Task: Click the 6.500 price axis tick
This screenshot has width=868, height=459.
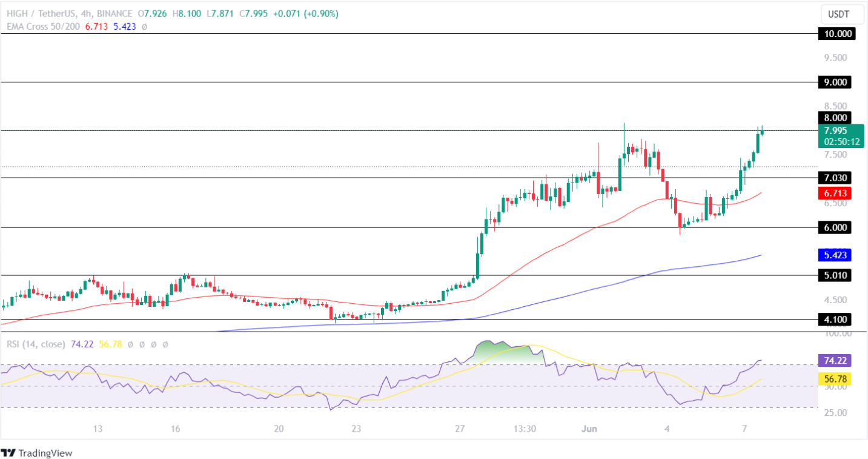Action: [835, 203]
